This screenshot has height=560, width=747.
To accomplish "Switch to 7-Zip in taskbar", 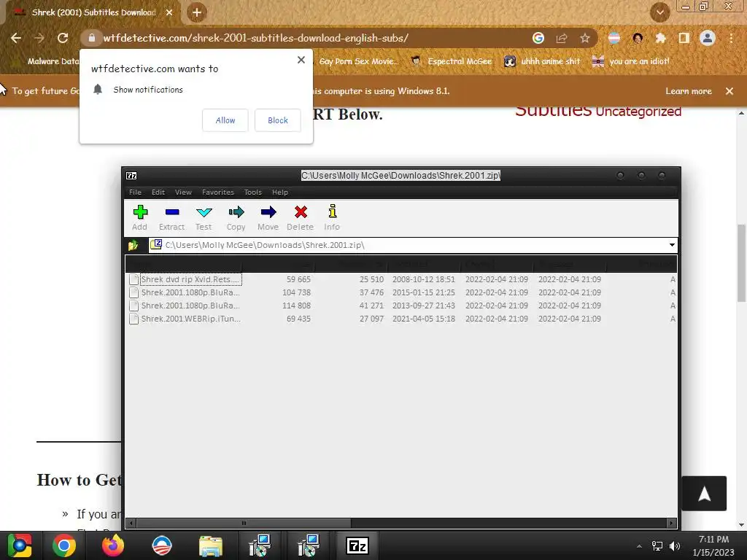I will [x=357, y=545].
